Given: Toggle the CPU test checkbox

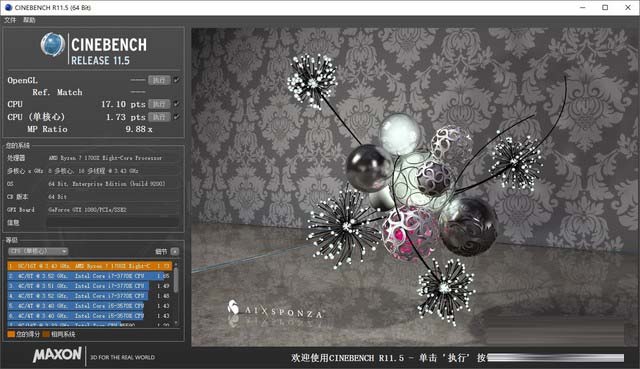Looking at the screenshot, I should tap(176, 104).
